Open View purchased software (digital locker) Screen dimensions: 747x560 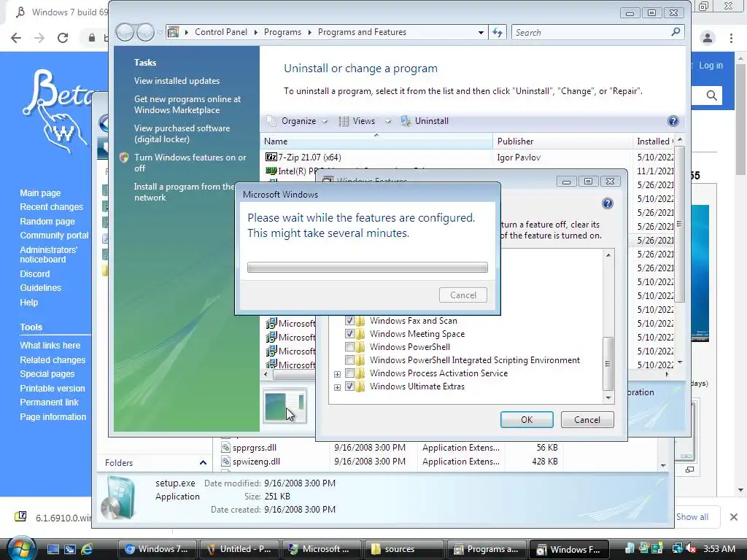point(182,134)
